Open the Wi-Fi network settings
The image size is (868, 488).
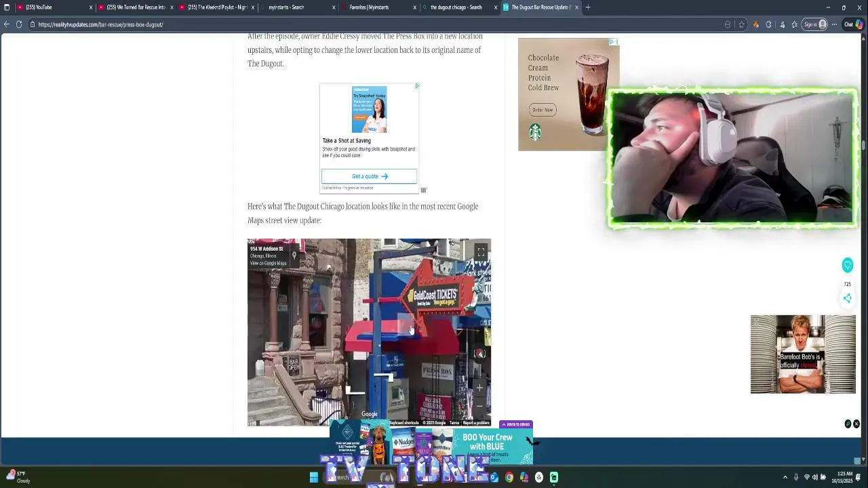pyautogui.click(x=807, y=477)
